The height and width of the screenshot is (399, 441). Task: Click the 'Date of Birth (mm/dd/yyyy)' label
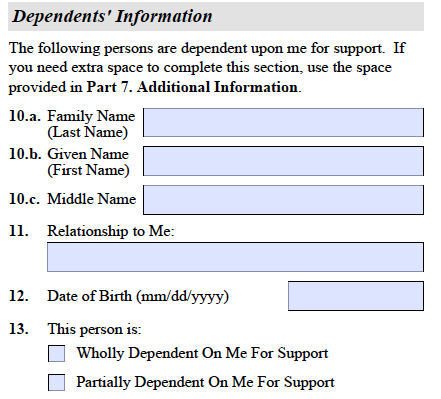(x=138, y=296)
